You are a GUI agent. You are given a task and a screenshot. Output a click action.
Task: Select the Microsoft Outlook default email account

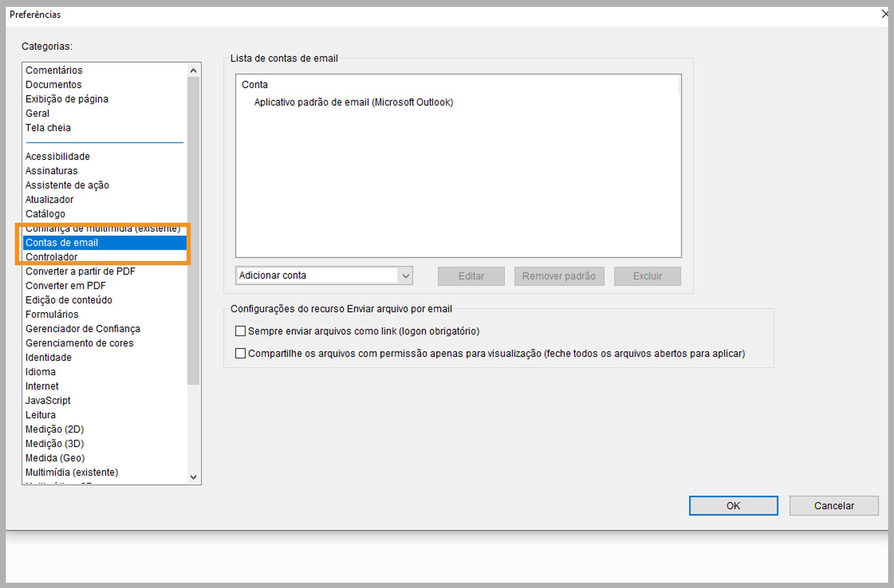point(353,102)
